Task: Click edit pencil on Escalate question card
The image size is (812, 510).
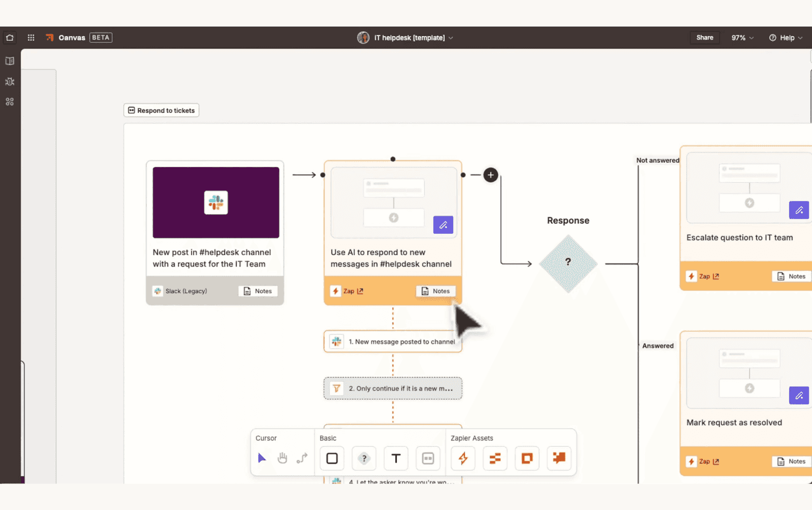Action: point(799,210)
